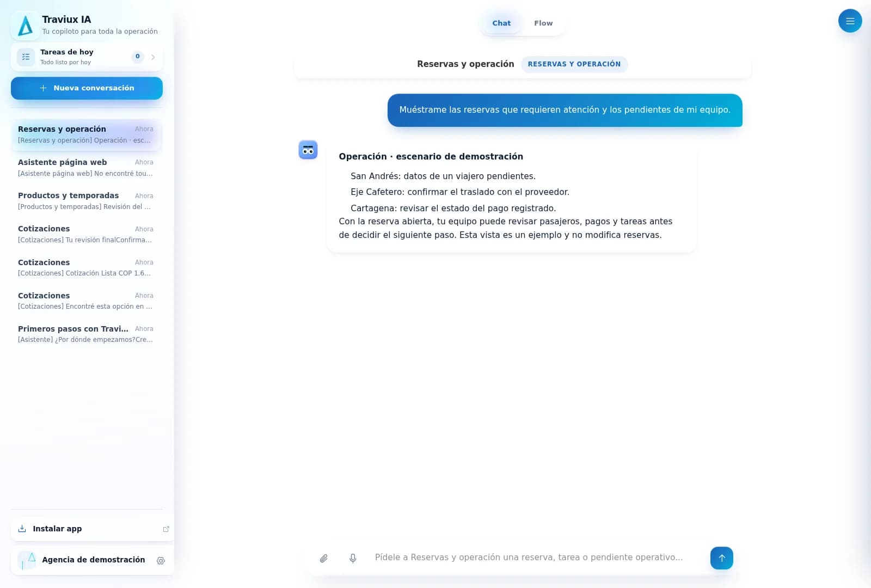Start a Nueva conversación
The height and width of the screenshot is (588, 871).
click(x=87, y=88)
